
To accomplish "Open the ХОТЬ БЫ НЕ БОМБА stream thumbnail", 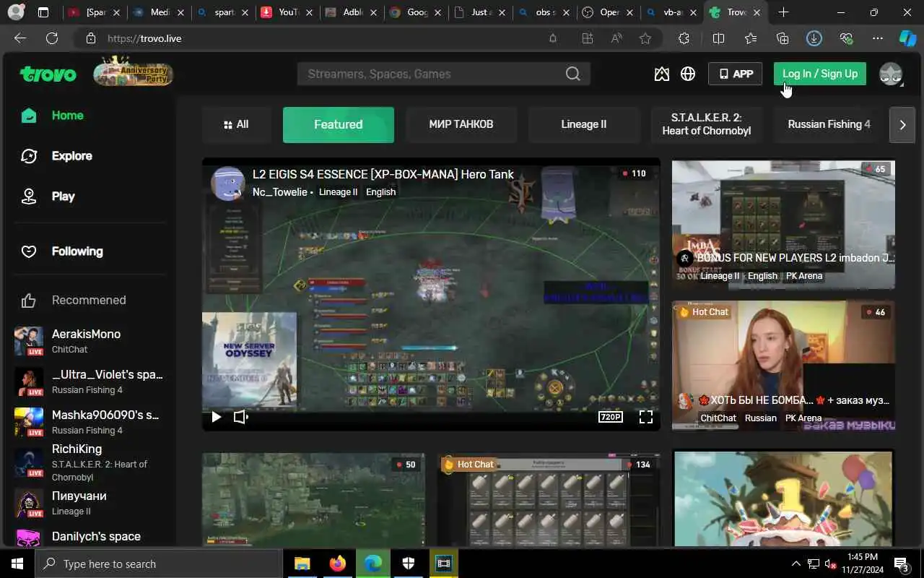I will [x=783, y=365].
